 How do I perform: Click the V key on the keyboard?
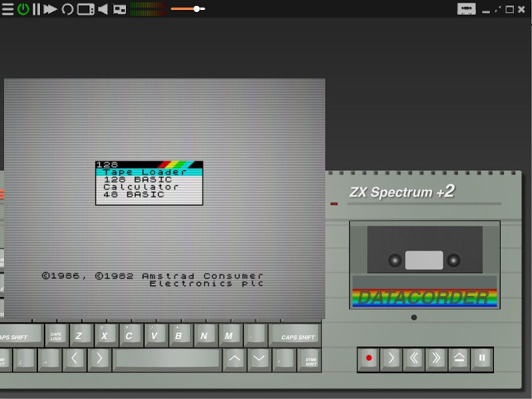click(x=156, y=335)
